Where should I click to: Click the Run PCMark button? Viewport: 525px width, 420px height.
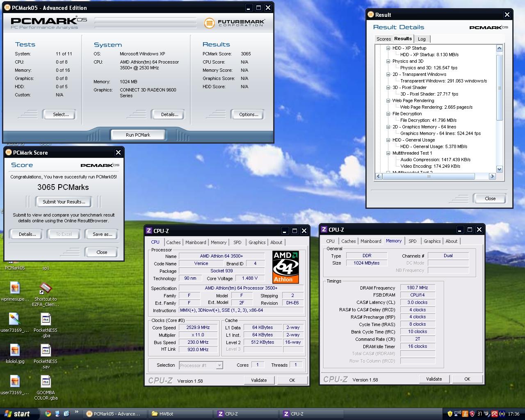pyautogui.click(x=138, y=135)
